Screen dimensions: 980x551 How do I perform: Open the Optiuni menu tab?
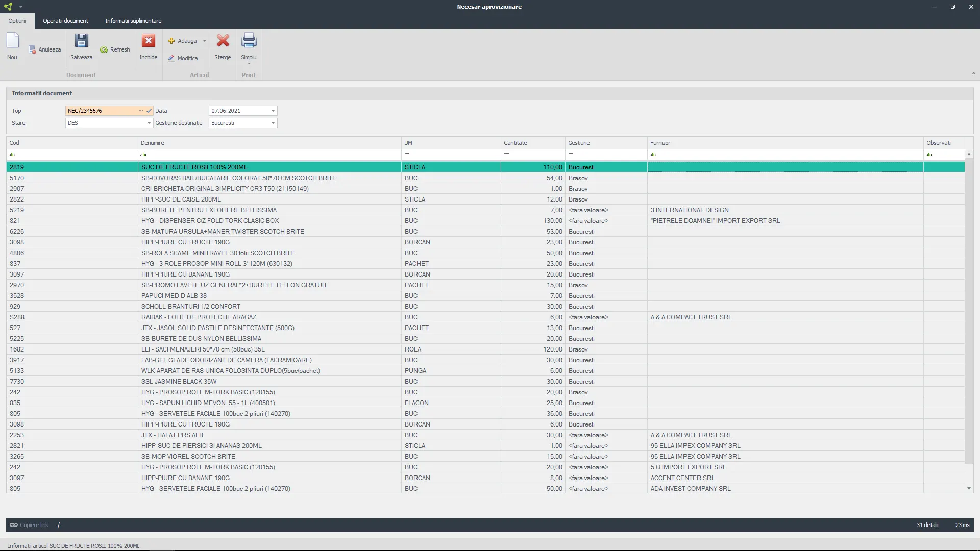[x=17, y=21]
